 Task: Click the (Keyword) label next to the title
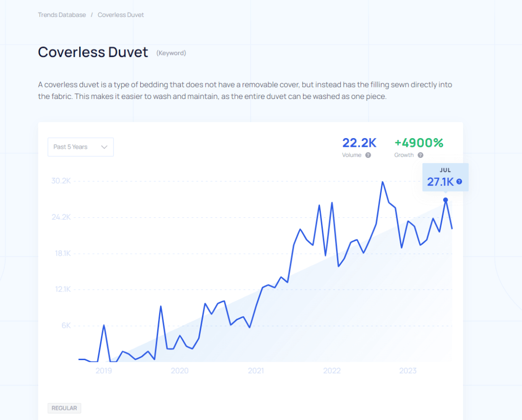(x=171, y=53)
